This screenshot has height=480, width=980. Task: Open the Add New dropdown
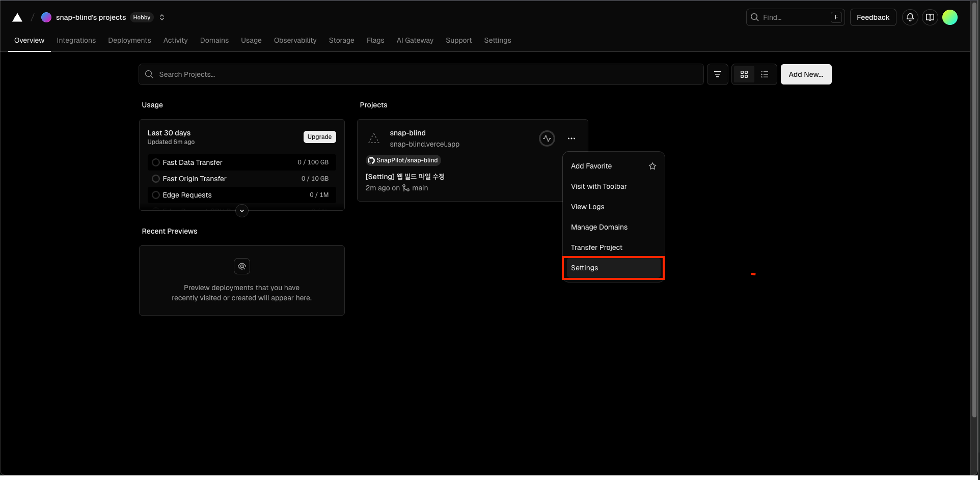coord(806,74)
